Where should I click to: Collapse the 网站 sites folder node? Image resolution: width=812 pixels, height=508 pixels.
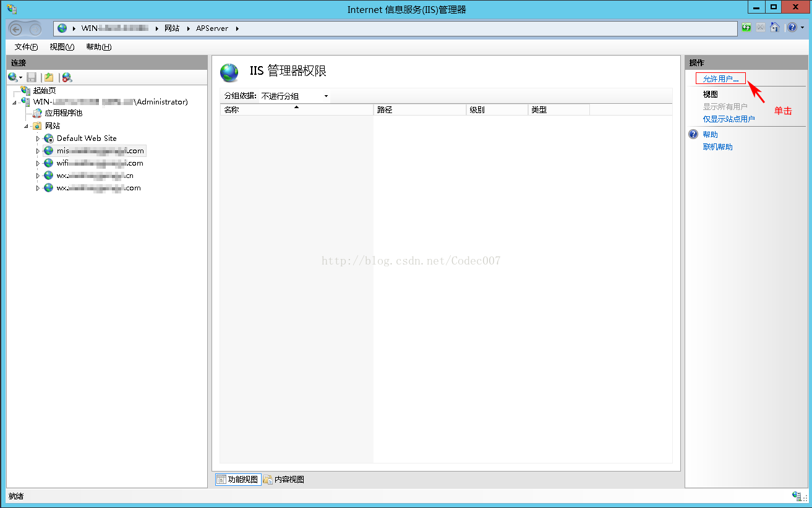point(27,126)
